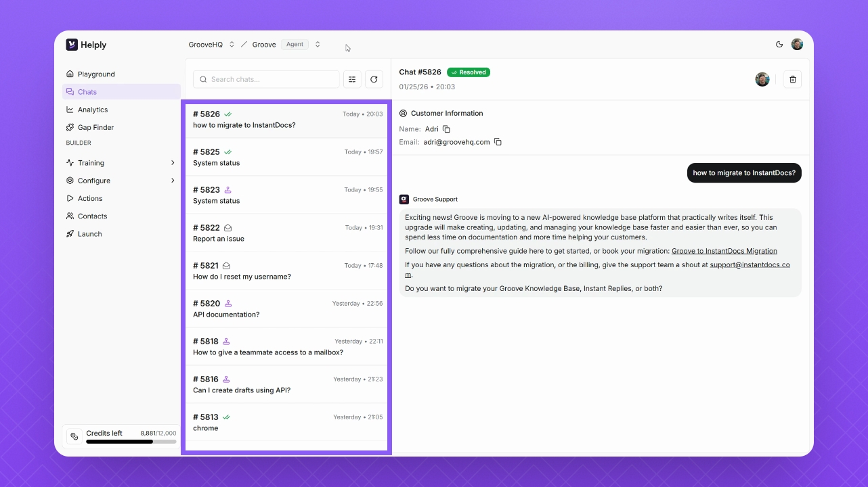Viewport: 868px width, 487px height.
Task: Focus the Search chats input field
Action: [266, 79]
